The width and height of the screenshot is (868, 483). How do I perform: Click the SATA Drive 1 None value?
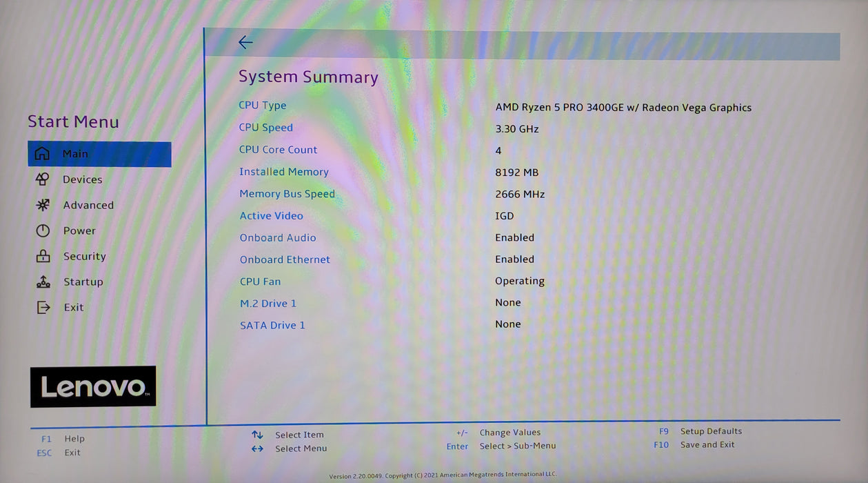pyautogui.click(x=508, y=324)
